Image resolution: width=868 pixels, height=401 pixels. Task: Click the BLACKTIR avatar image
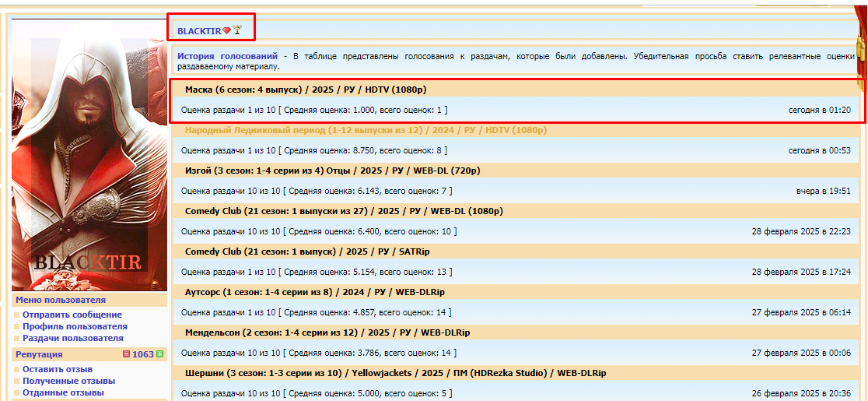click(x=89, y=154)
